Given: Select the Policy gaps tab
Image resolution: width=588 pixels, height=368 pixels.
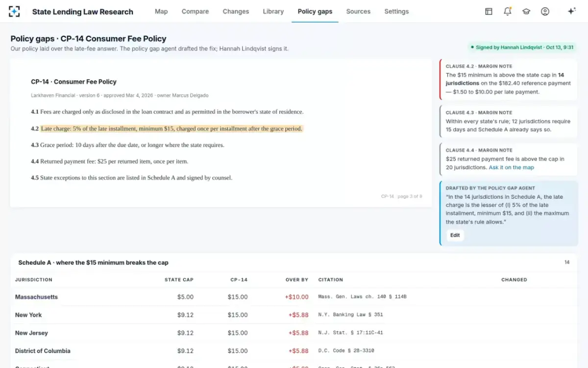Looking at the screenshot, I should click(x=315, y=11).
